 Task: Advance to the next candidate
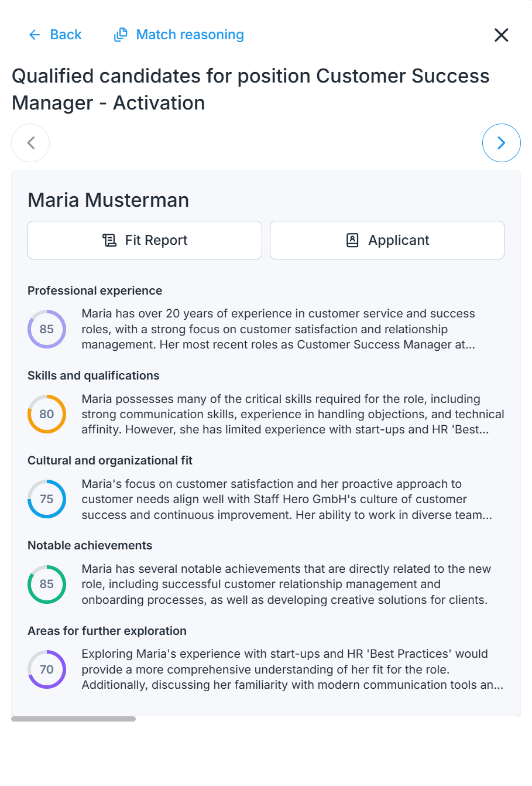coord(502,143)
